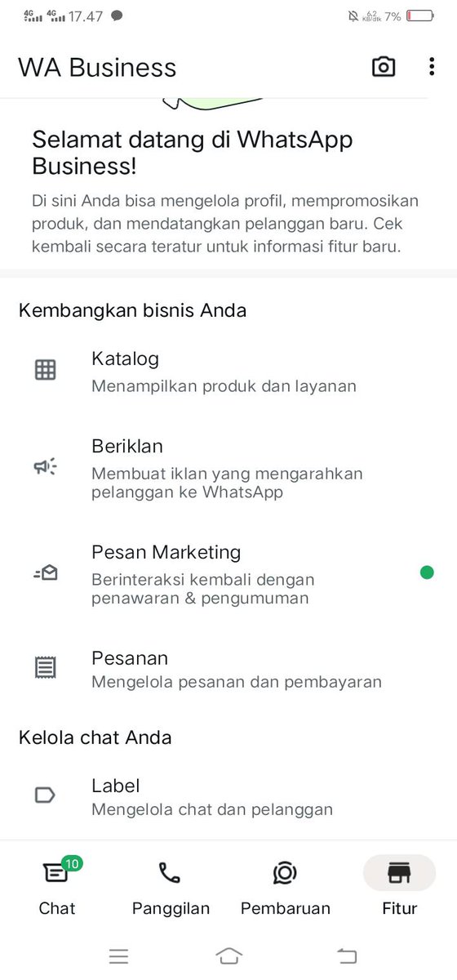Tap the Android home navigation button
Screen dimensions: 457x980
[229, 955]
